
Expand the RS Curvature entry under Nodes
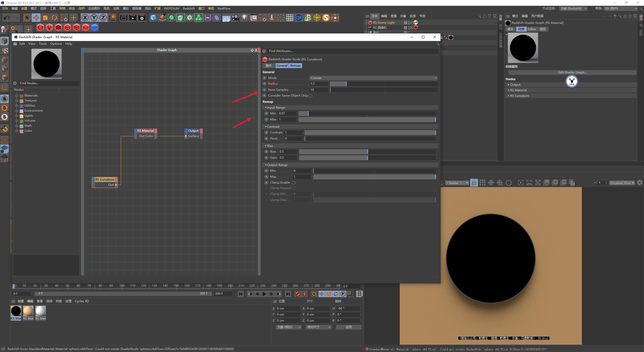pyautogui.click(x=509, y=96)
